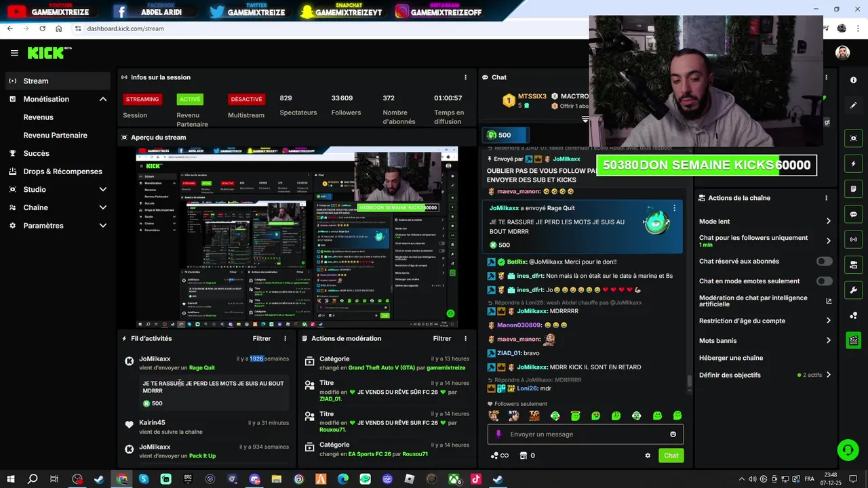Collapse the Monétisation menu

coord(103,99)
